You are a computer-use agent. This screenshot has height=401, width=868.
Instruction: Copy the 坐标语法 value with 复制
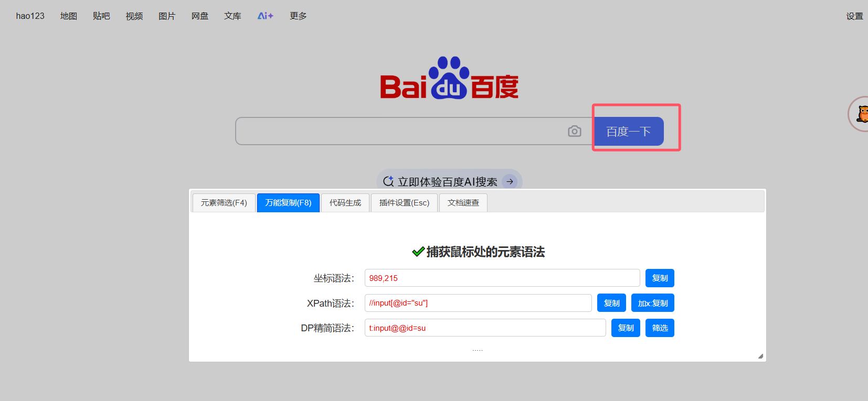coord(660,278)
